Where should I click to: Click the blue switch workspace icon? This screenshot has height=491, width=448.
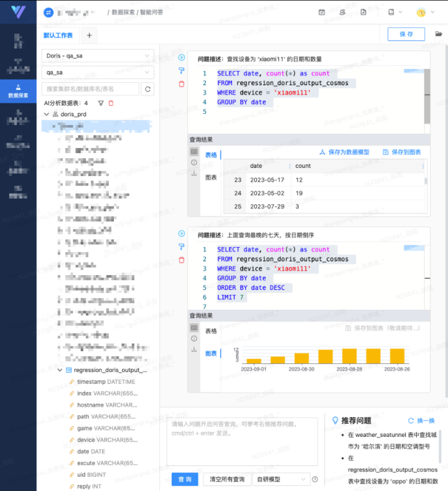[x=49, y=12]
